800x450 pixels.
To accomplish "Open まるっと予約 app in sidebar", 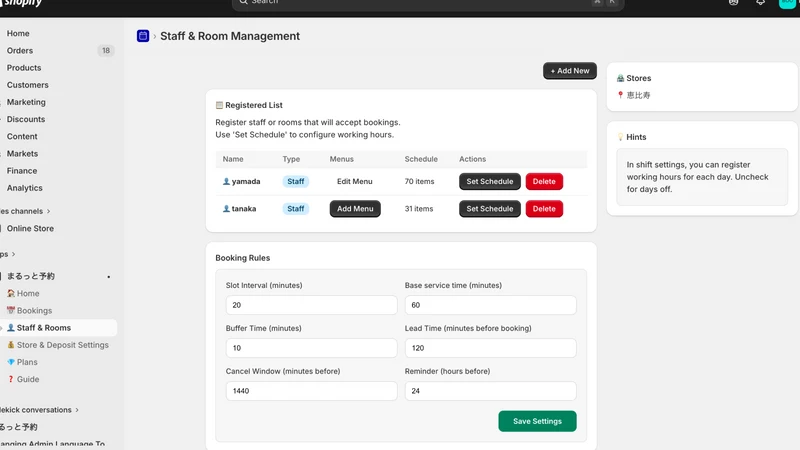I will coord(31,277).
